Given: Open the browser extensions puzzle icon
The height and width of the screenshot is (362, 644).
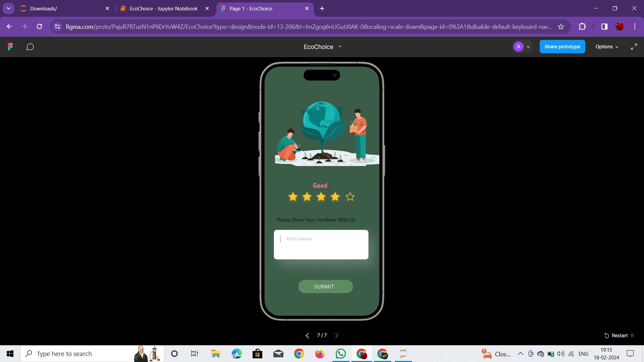Looking at the screenshot, I should tap(582, 26).
